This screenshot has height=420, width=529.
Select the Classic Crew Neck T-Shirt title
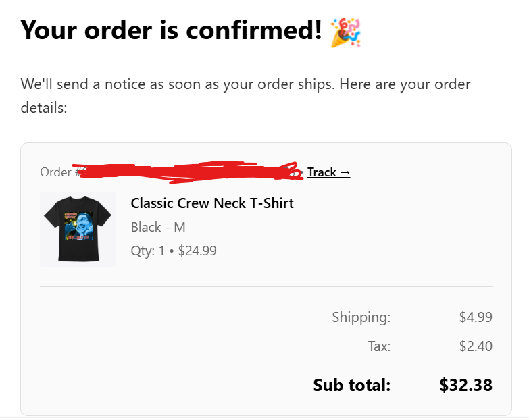point(212,203)
